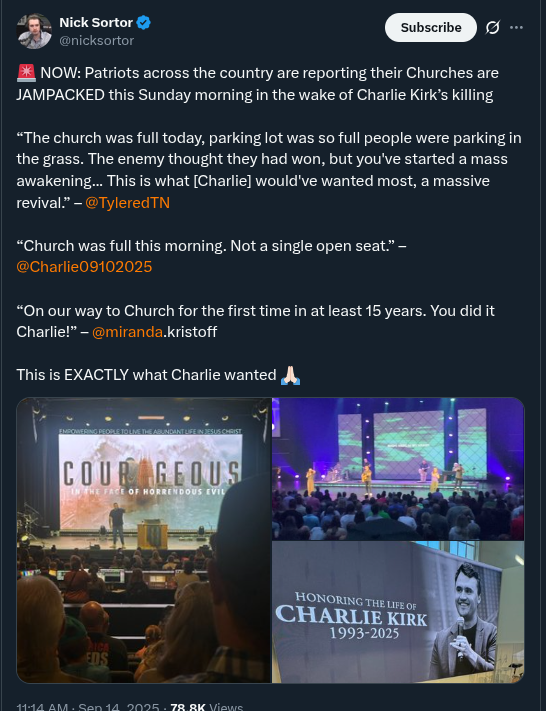Image resolution: width=546 pixels, height=711 pixels.
Task: Click the Subscribe button
Action: coord(431,28)
